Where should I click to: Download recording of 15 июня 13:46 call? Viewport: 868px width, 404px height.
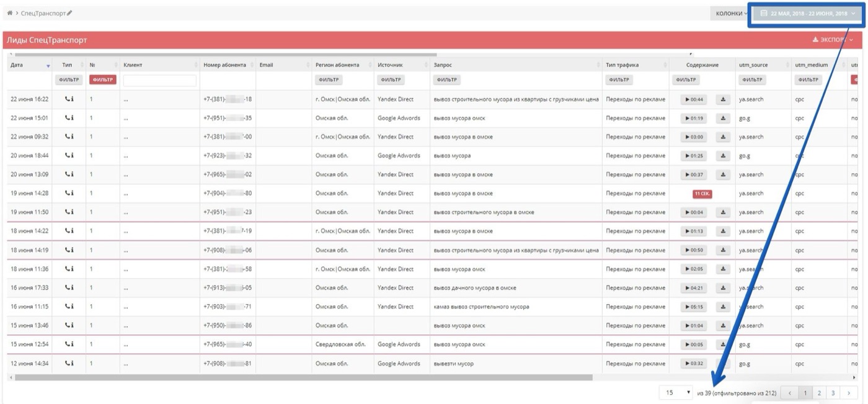point(723,325)
